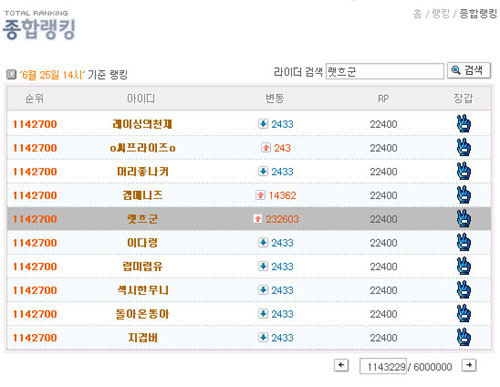Click the down-arrow change icon for 지겹버
The width and height of the screenshot is (500, 387).
pyautogui.click(x=263, y=337)
